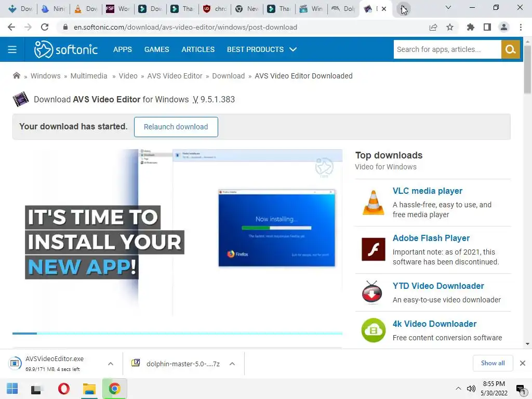Open a new tab with the plus button
Image resolution: width=532 pixels, height=399 pixels.
coord(403,9)
